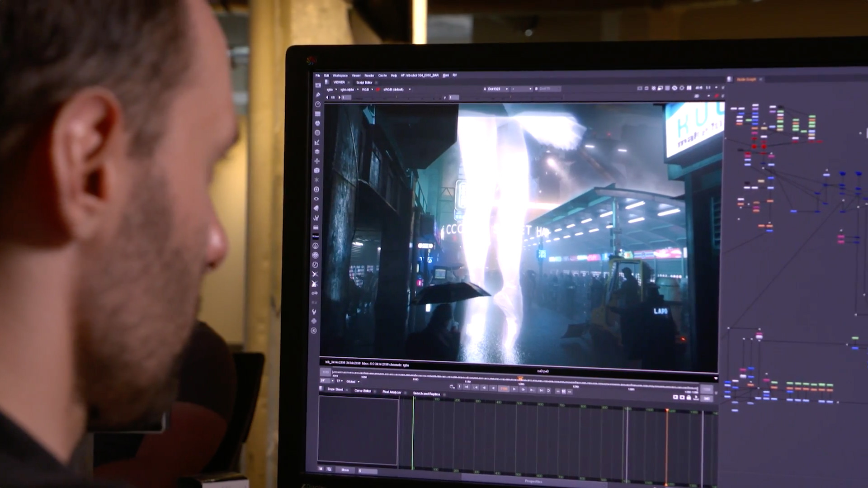
Task: Click the green frame marker in Dope Sheet
Action: 413,433
